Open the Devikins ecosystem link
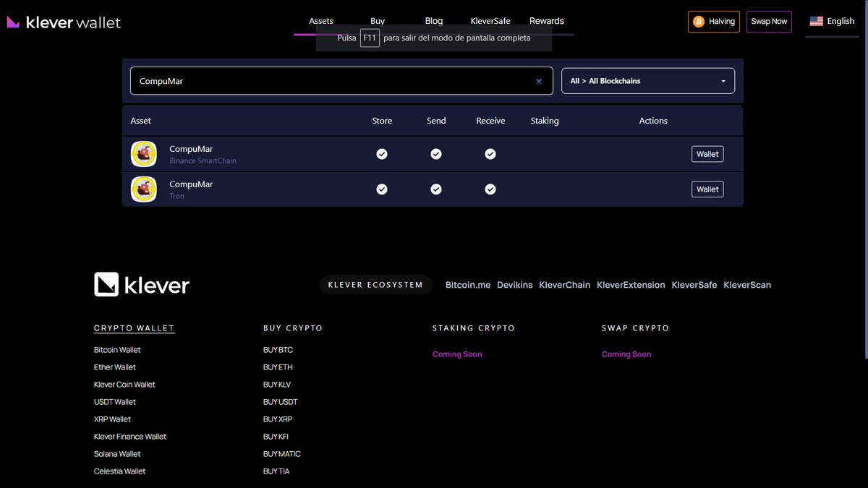Screen dimensions: 868x488 (x=515, y=285)
